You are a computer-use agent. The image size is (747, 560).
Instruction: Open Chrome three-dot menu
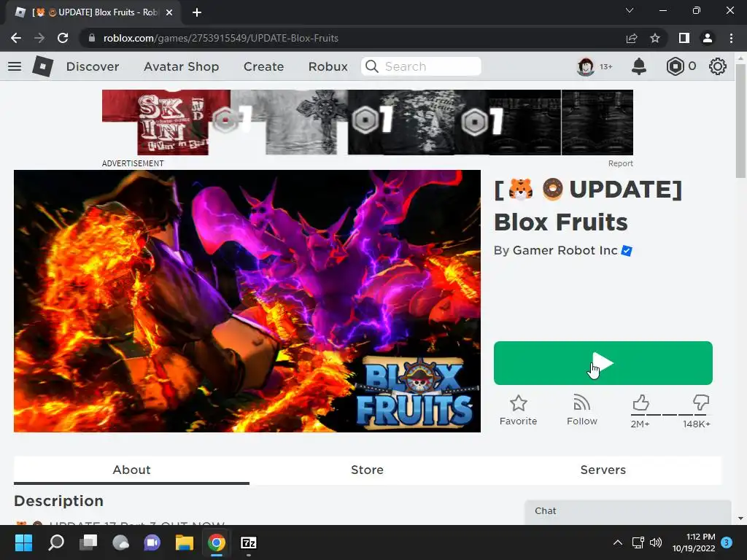pyautogui.click(x=731, y=38)
